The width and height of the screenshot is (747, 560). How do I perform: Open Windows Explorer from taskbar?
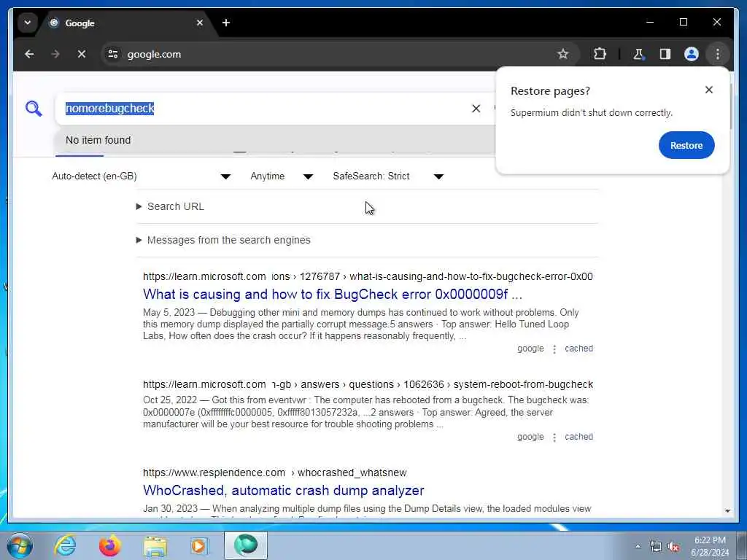[x=155, y=545]
